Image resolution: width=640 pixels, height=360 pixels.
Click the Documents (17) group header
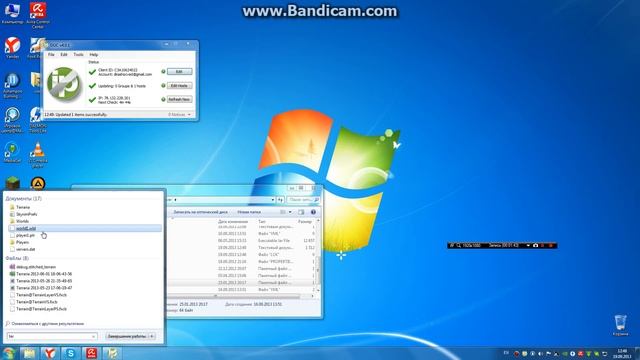click(x=23, y=198)
